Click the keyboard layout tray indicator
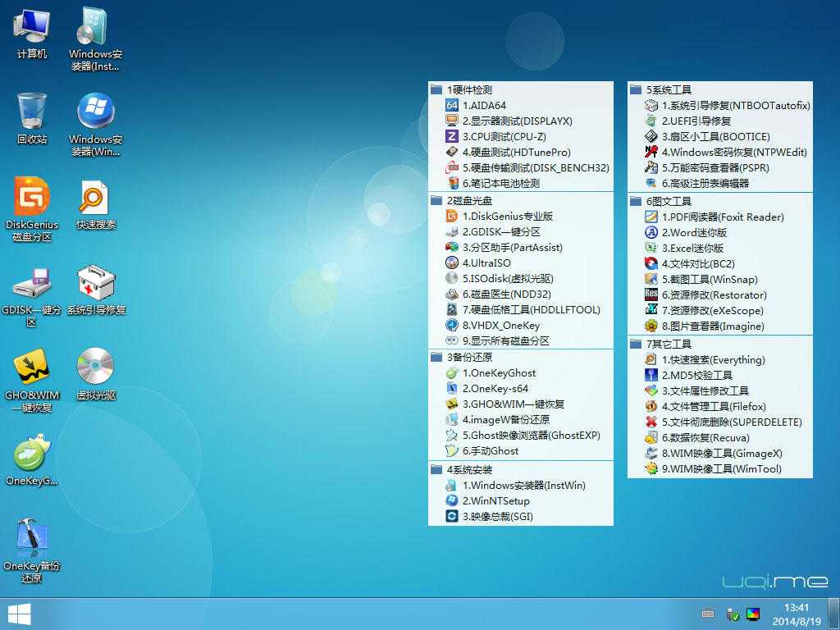Image resolution: width=840 pixels, height=630 pixels. 707,613
